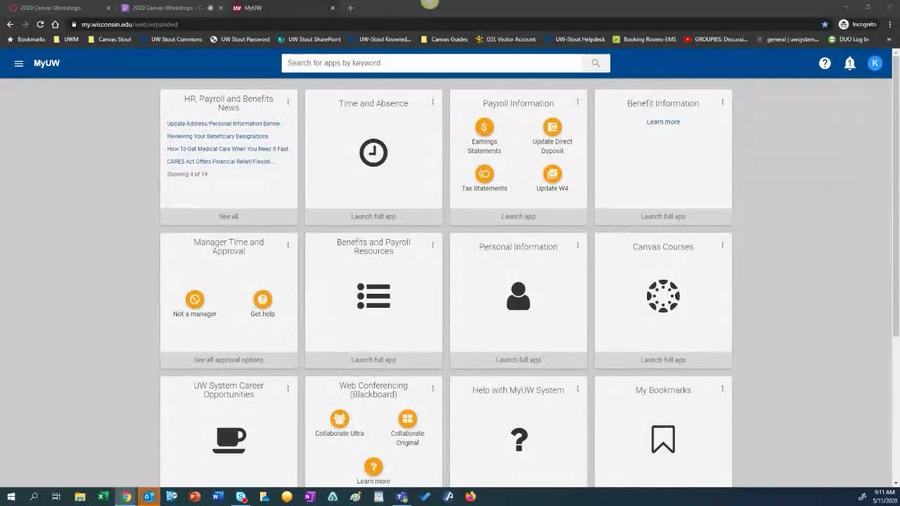Open Update Address/Personal Information news link

[224, 123]
